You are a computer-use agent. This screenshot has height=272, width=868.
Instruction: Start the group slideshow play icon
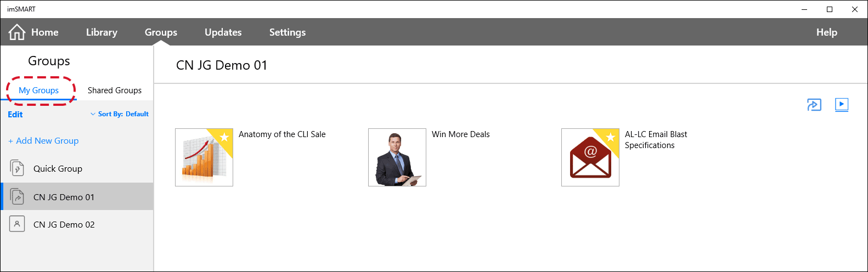click(842, 105)
